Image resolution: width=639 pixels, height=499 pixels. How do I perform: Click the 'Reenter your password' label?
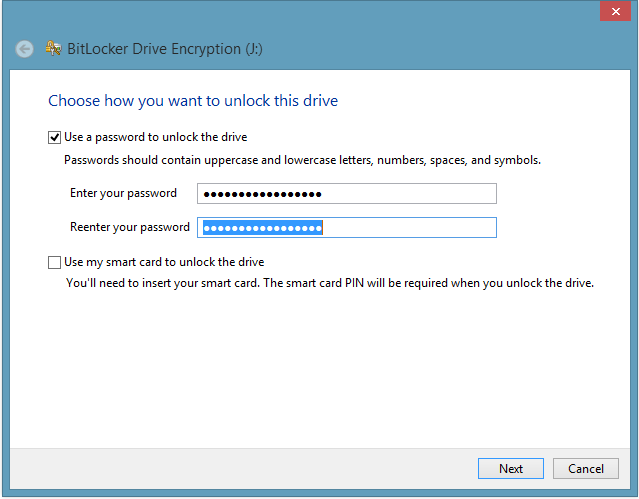[x=130, y=227]
